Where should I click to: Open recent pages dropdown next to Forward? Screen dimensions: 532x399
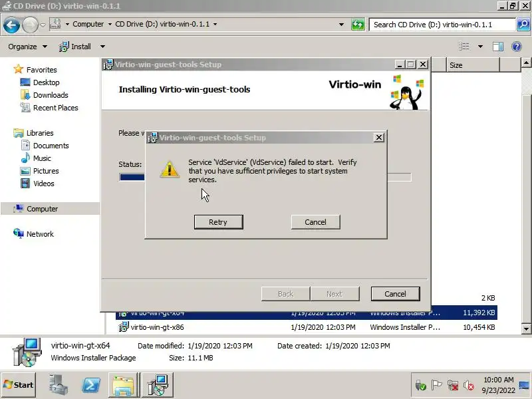coord(43,25)
